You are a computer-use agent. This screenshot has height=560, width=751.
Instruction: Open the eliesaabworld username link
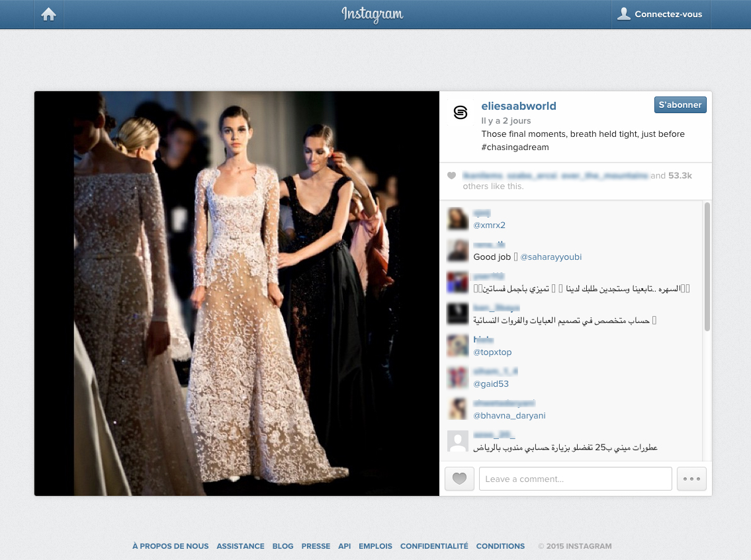518,106
